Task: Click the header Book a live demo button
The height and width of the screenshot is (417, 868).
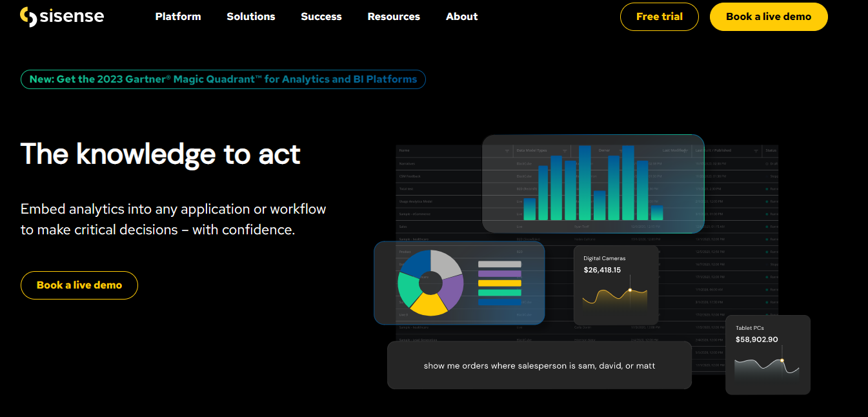Action: point(769,17)
